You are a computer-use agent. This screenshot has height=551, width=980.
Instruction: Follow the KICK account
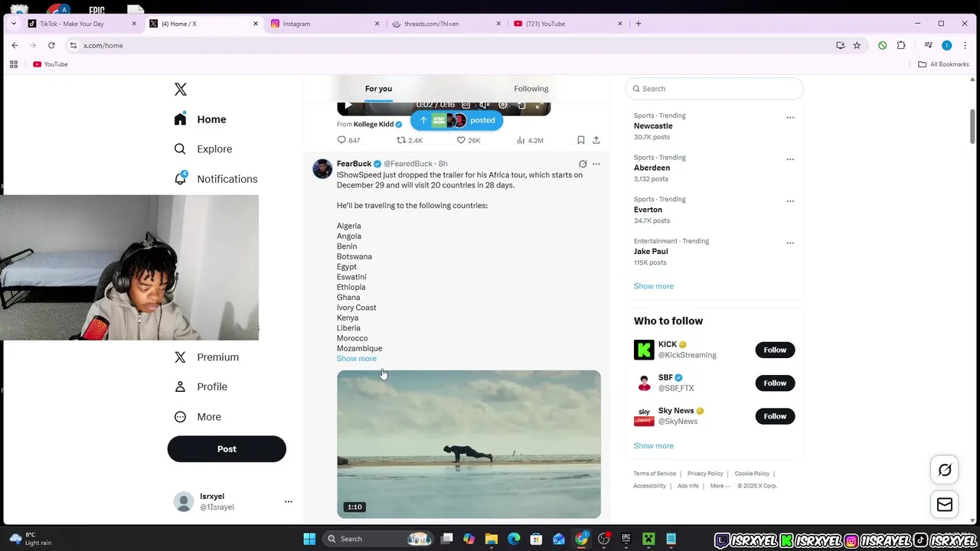775,350
